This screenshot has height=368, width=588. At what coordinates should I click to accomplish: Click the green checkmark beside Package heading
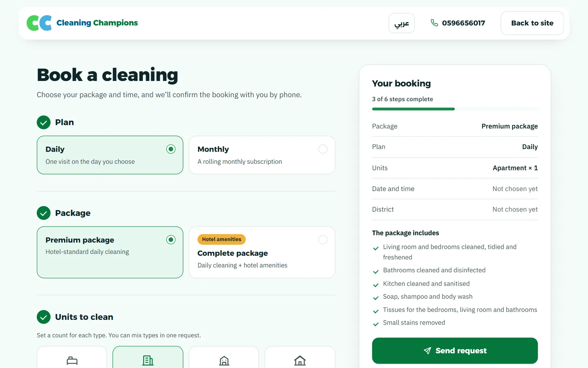44,213
